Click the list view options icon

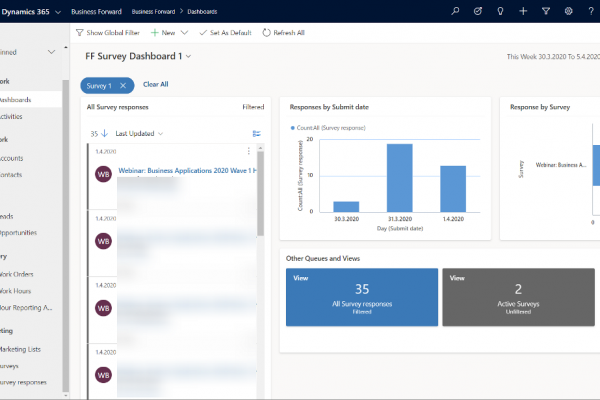tap(256, 134)
